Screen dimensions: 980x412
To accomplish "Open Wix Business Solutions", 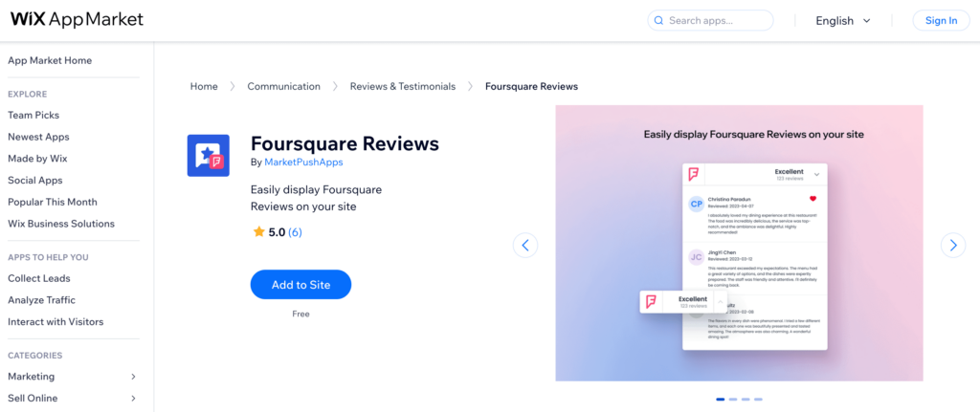I will click(x=61, y=224).
